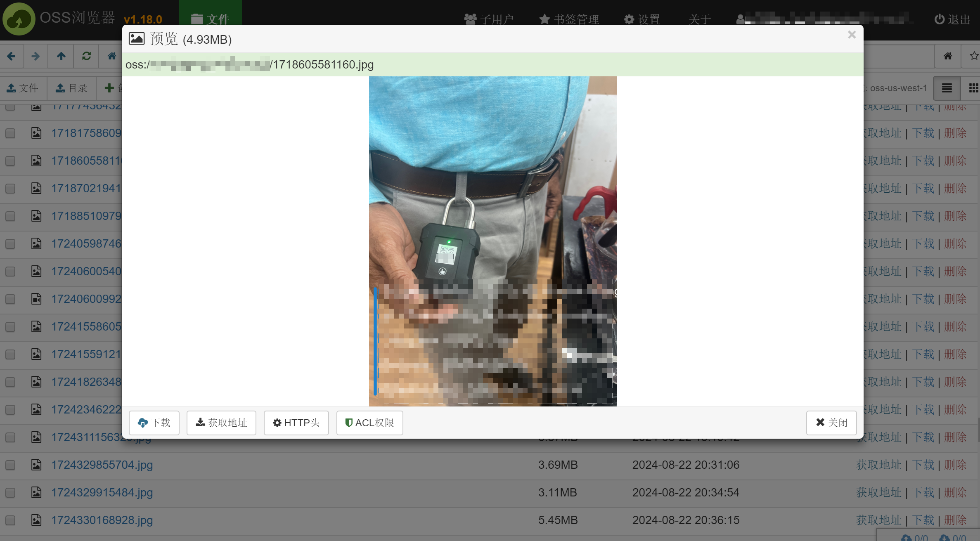Open 子用户 menu
The image size is (980, 541).
tap(489, 19)
